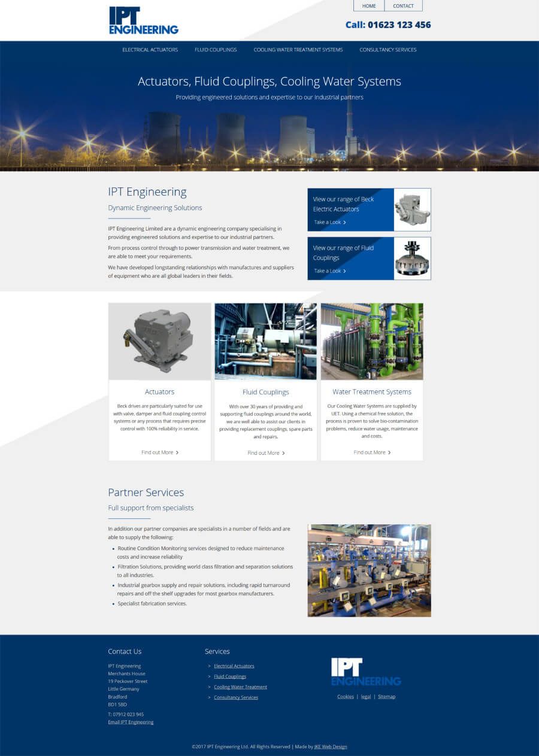Open the HOME menu item
Viewport: 539px width, 756px height.
tap(368, 5)
